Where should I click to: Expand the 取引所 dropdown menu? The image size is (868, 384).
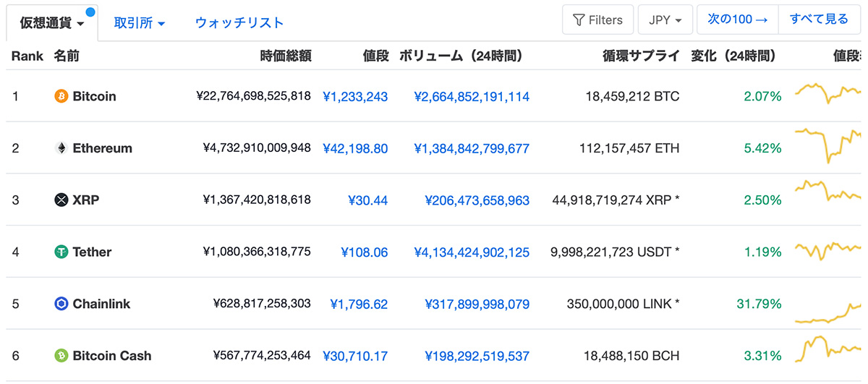point(140,23)
